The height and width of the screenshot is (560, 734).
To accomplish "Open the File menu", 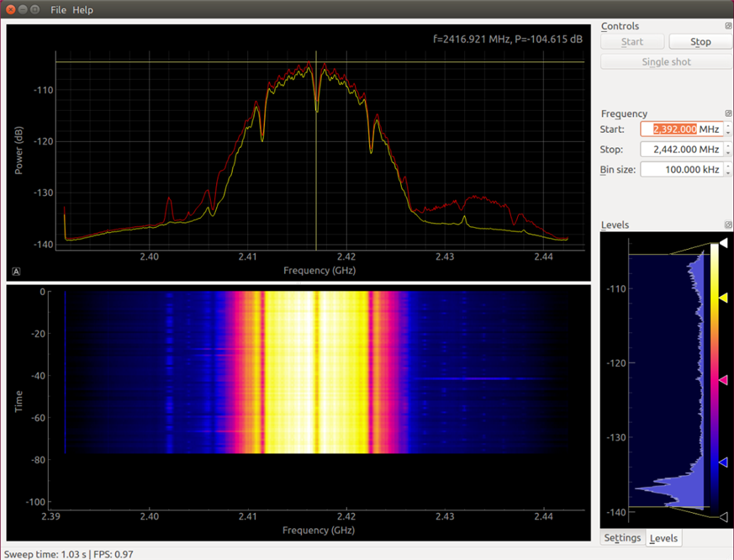I will tap(58, 10).
